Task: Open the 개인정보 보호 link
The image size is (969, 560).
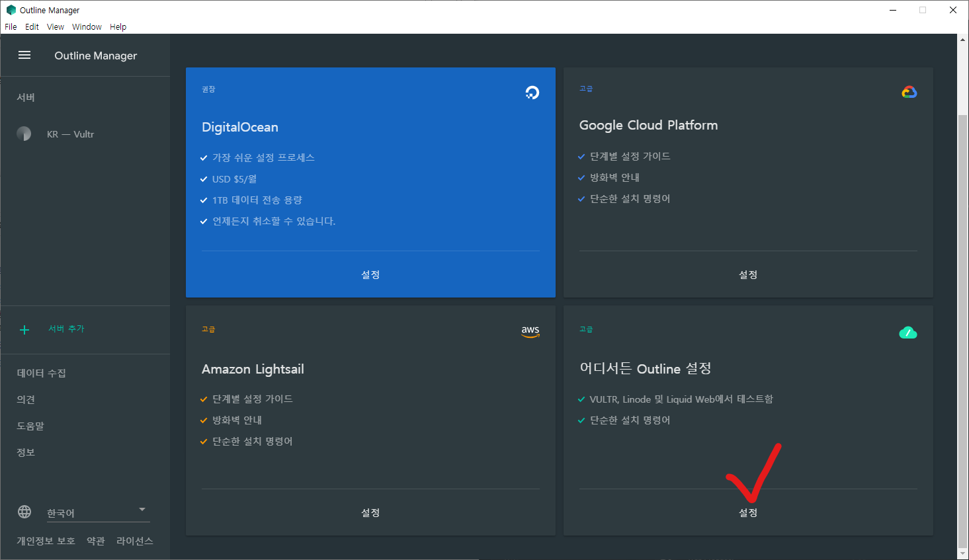Action: (x=46, y=541)
